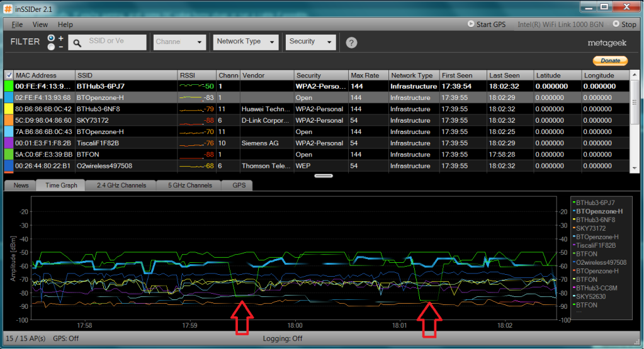The height and width of the screenshot is (349, 644).
Task: Sort by the Latitude column header
Action: pyautogui.click(x=557, y=75)
